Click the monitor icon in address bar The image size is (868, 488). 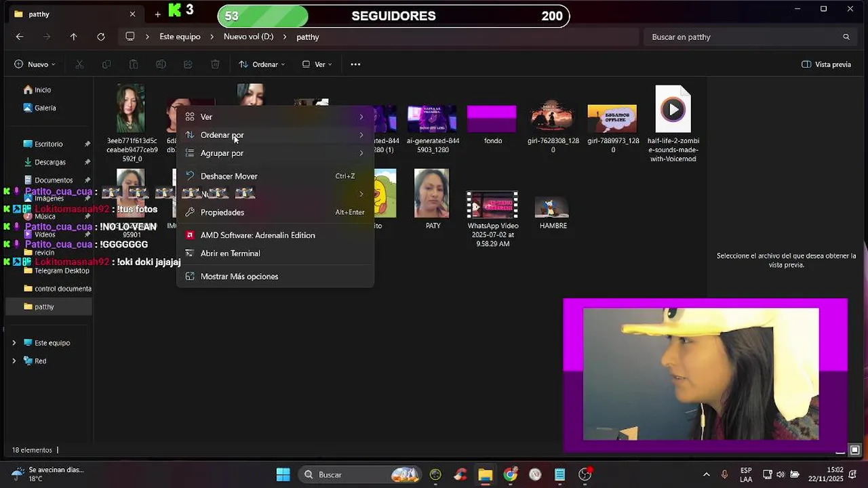[x=130, y=37]
